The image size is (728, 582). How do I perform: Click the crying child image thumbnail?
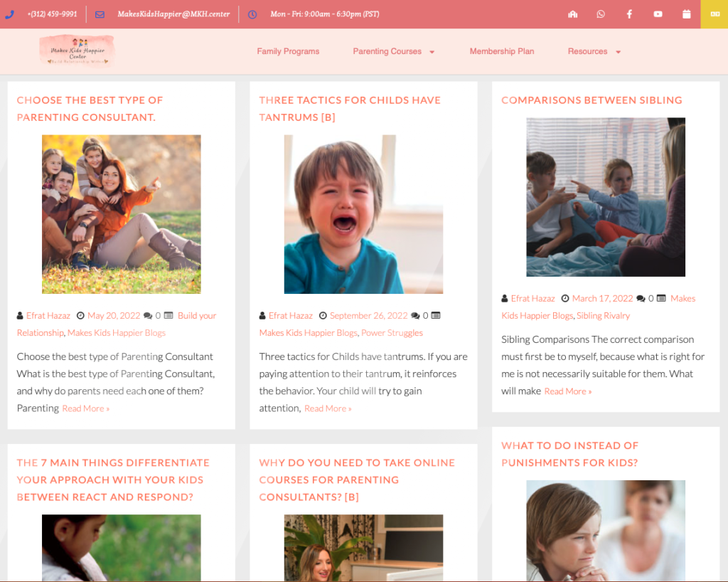363,213
